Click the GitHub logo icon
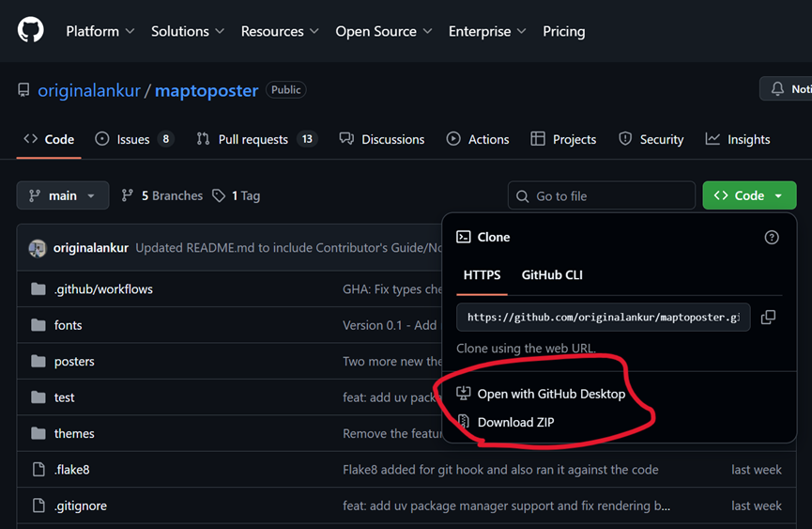This screenshot has height=529, width=812. (31, 30)
